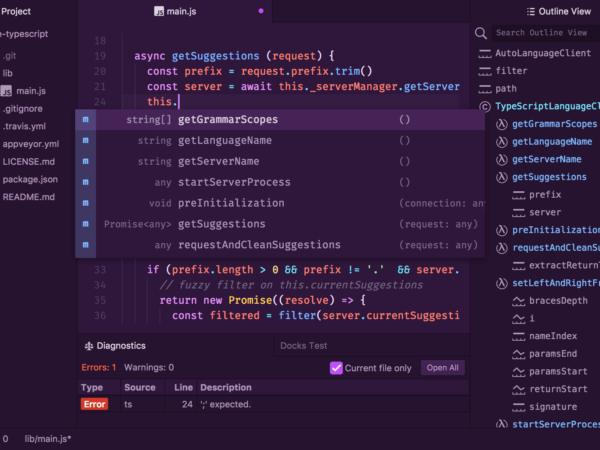
Task: Switch to the Docks Test tab
Action: [x=304, y=346]
